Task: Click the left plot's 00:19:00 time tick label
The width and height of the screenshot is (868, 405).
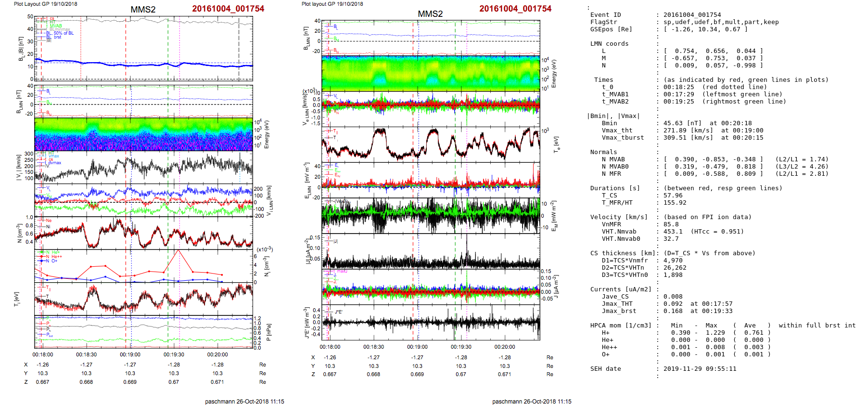Action: click(130, 354)
